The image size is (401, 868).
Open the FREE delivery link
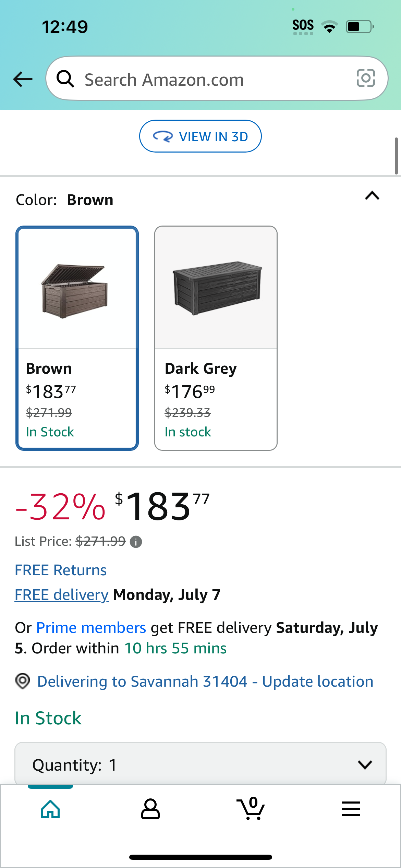[62, 595]
